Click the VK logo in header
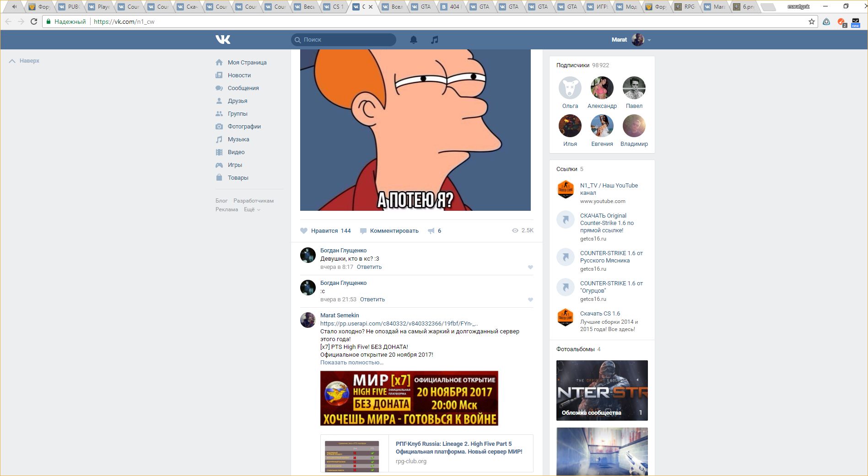This screenshot has height=476, width=868. click(x=223, y=40)
